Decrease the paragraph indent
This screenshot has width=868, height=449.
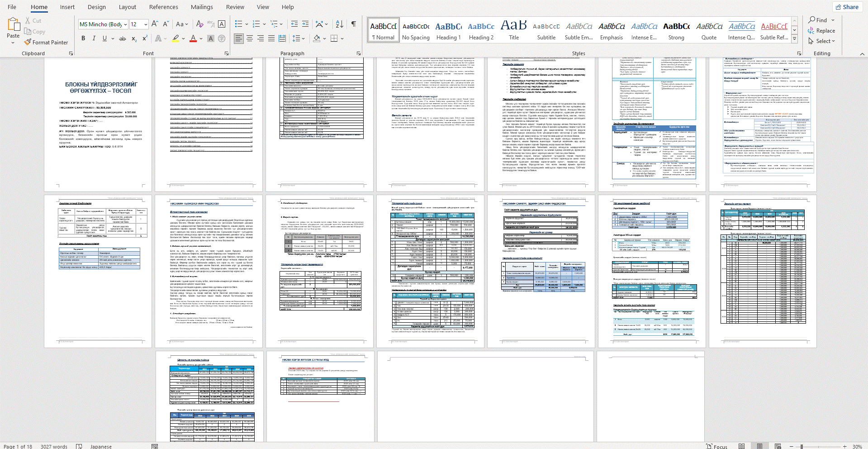tap(294, 24)
